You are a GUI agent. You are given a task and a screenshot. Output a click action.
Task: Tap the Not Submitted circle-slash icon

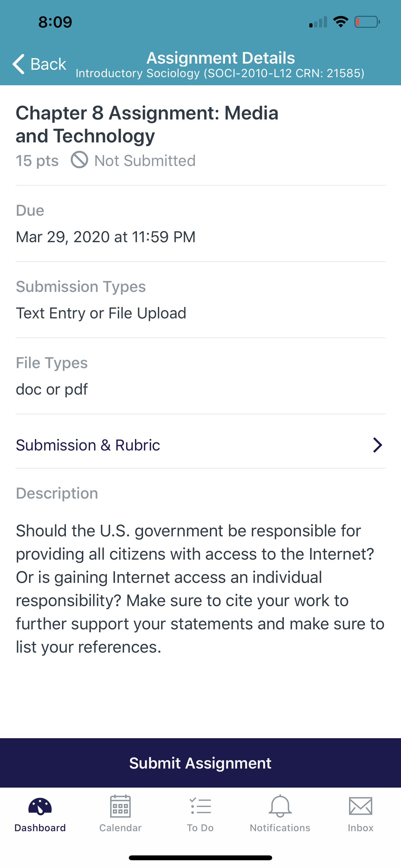[79, 160]
